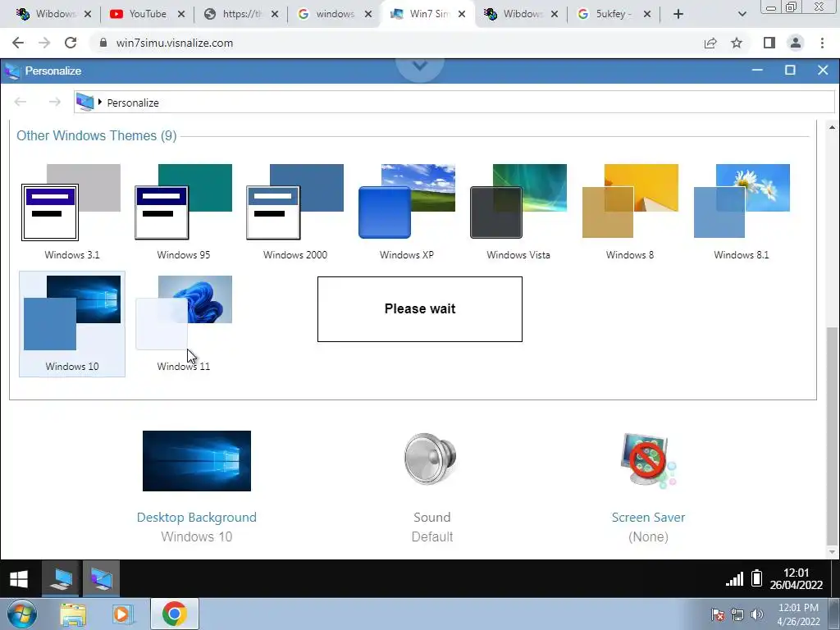This screenshot has height=630, width=840.
Task: Maximize the Personalize window
Action: pos(790,71)
